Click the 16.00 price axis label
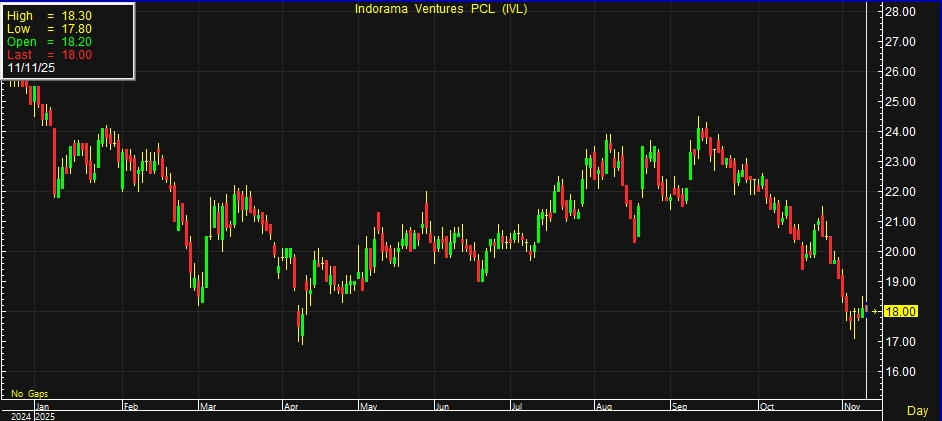Image resolution: width=942 pixels, height=421 pixels. coord(902,372)
